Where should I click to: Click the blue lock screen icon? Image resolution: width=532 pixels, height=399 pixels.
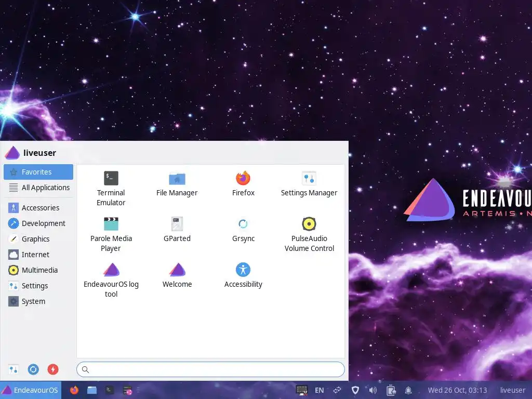pos(33,369)
